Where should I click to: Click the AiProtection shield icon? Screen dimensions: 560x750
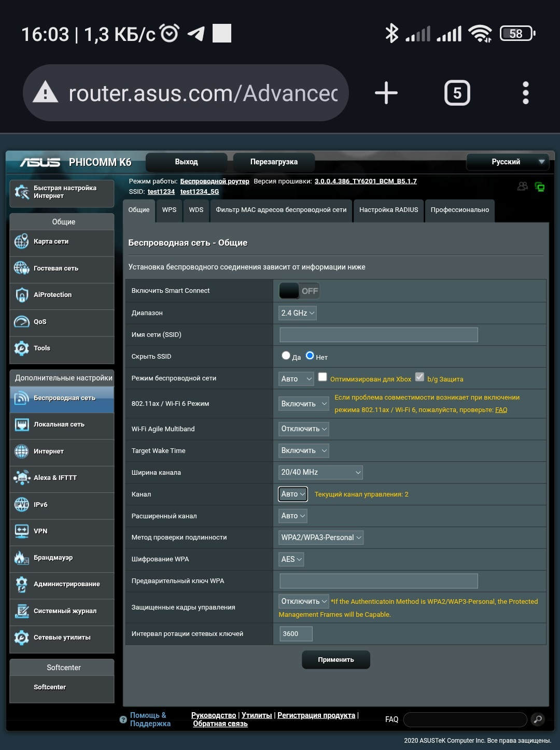tap(21, 295)
